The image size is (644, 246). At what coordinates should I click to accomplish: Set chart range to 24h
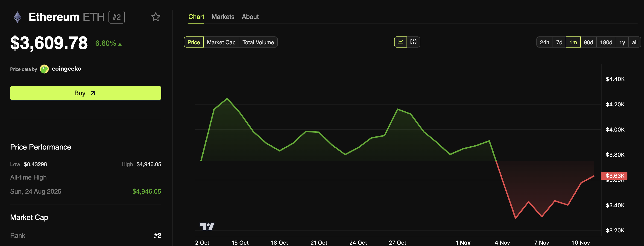pyautogui.click(x=544, y=42)
